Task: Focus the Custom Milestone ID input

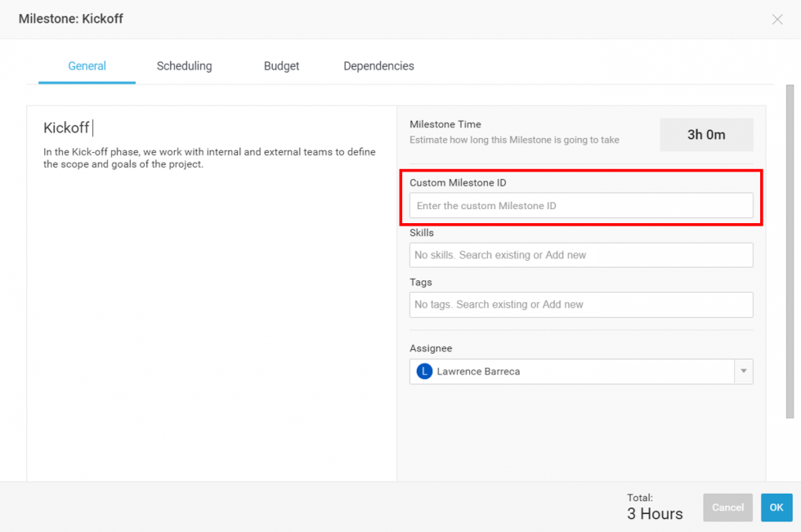Action: pos(580,206)
